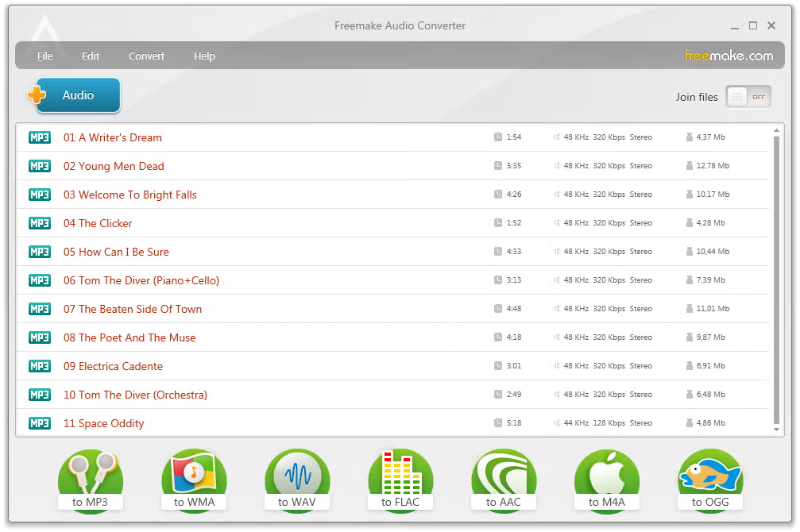Select the track 05 How Can I Be Sure
The height and width of the screenshot is (532, 800).
tap(116, 252)
